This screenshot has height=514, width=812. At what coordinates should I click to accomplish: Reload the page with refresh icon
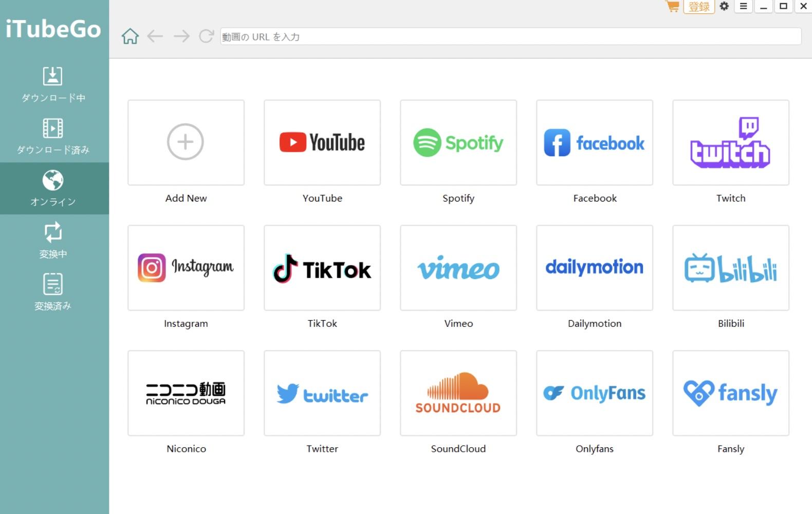tap(206, 36)
